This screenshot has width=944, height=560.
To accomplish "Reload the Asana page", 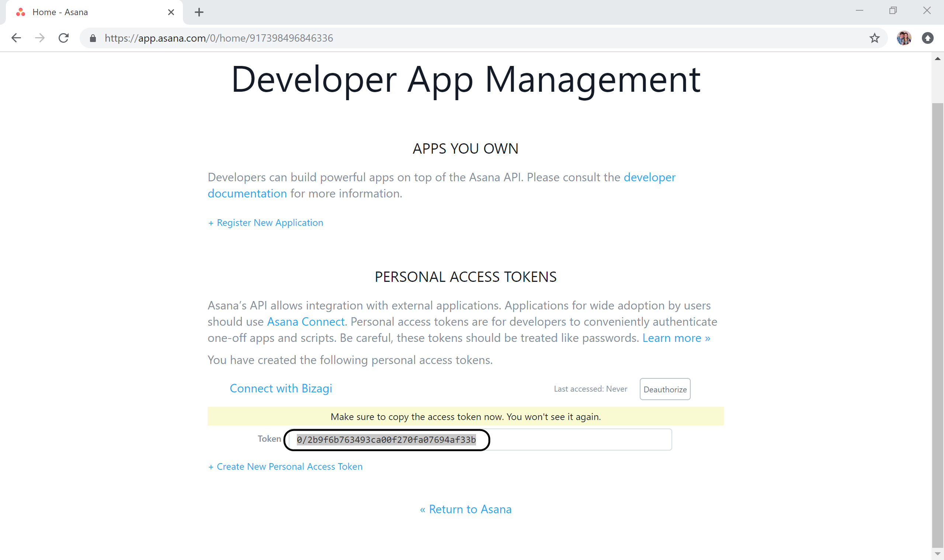I will pyautogui.click(x=63, y=38).
